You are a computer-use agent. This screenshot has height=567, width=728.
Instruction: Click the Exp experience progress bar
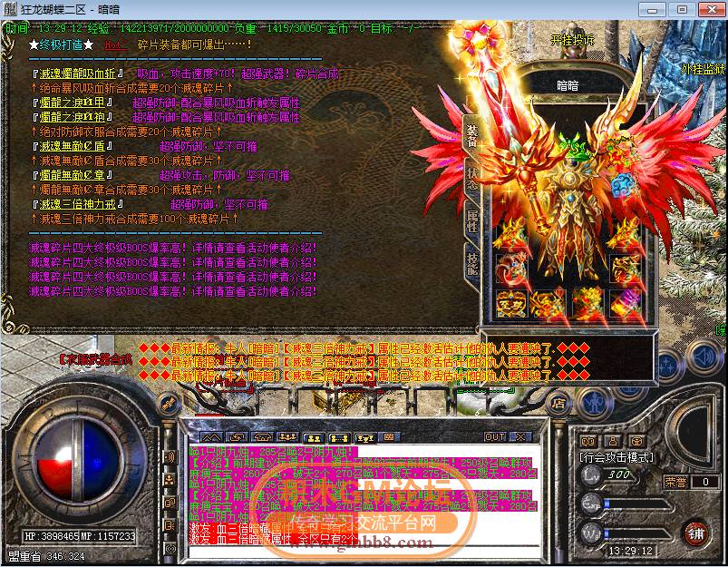[x=636, y=504]
